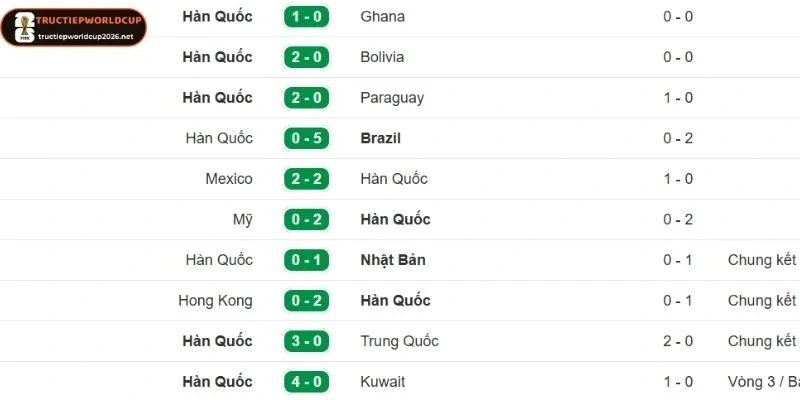
Task: Open the 0 - 5 score badge against Brazil
Action: [307, 138]
